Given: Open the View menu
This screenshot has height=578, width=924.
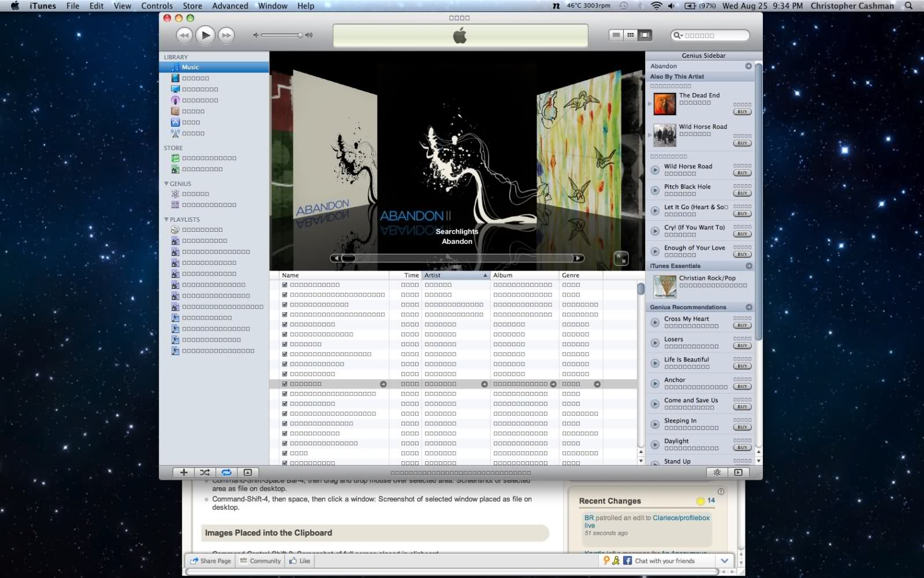Looking at the screenshot, I should [x=122, y=6].
